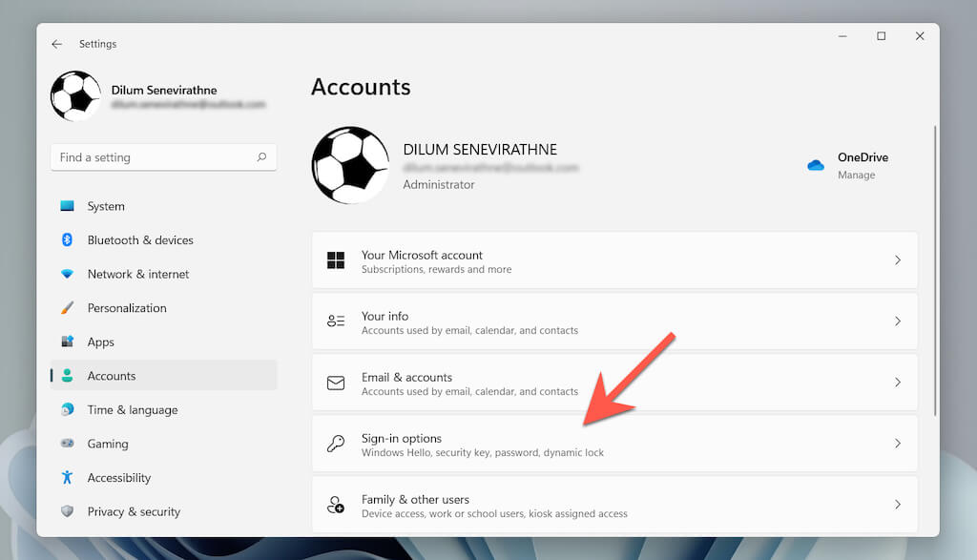
Task: Click the Your info person-lines icon
Action: [336, 321]
